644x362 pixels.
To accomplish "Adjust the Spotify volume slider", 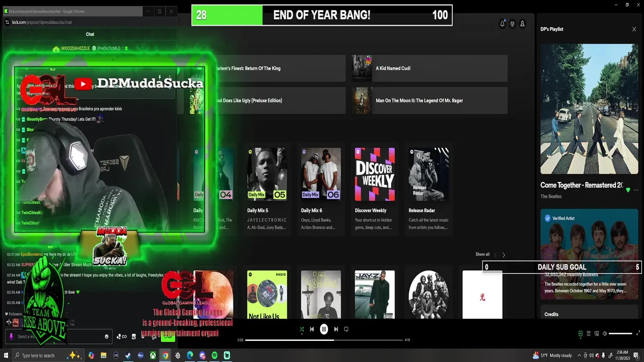I will (620, 333).
